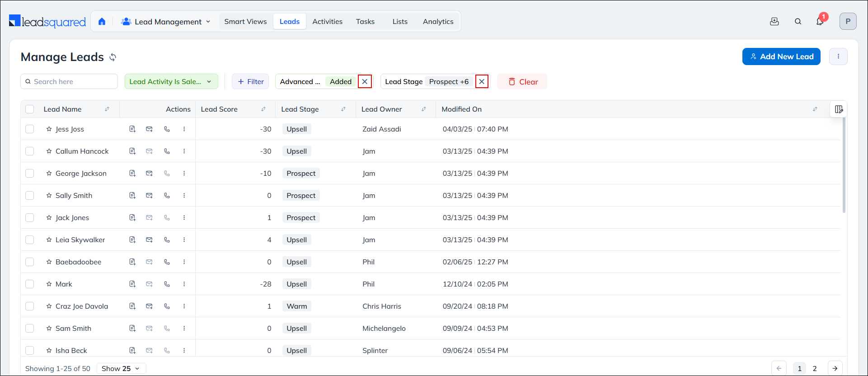Switch to the Smart Views tab
Screen dimensions: 868x376
coord(245,22)
